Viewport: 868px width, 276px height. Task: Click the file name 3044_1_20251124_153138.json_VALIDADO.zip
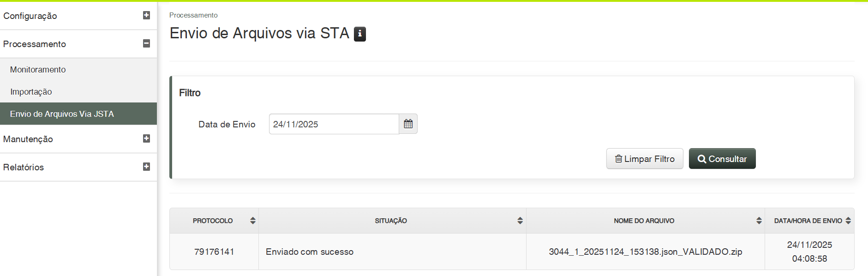click(645, 252)
